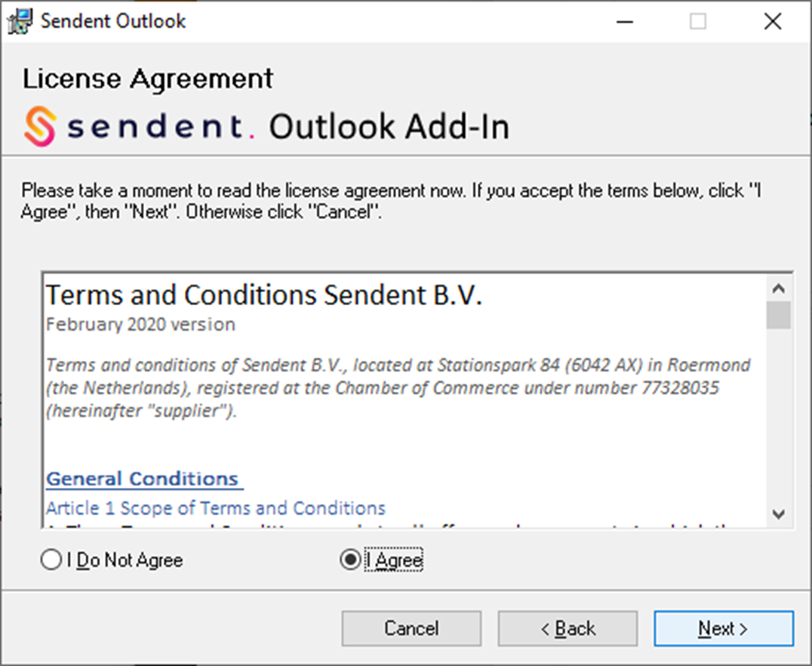Click the I Agree label text
Viewport: 812px width, 666px height.
pos(394,560)
